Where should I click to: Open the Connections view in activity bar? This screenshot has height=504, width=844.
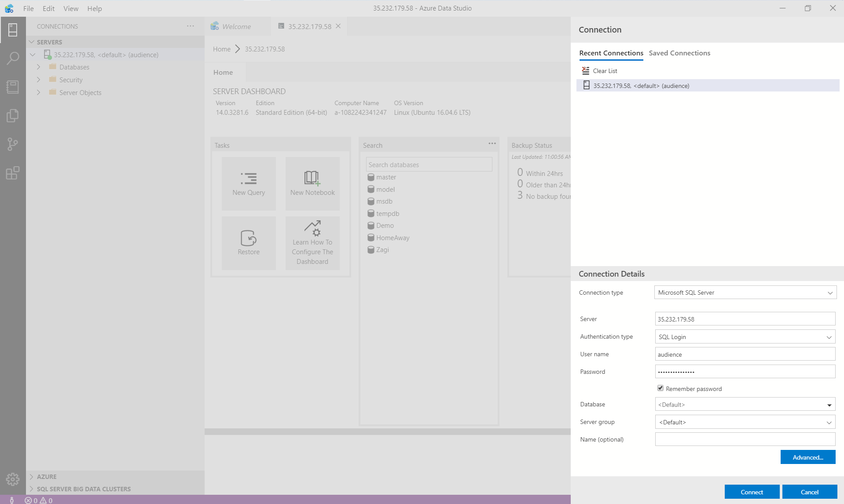[x=13, y=30]
